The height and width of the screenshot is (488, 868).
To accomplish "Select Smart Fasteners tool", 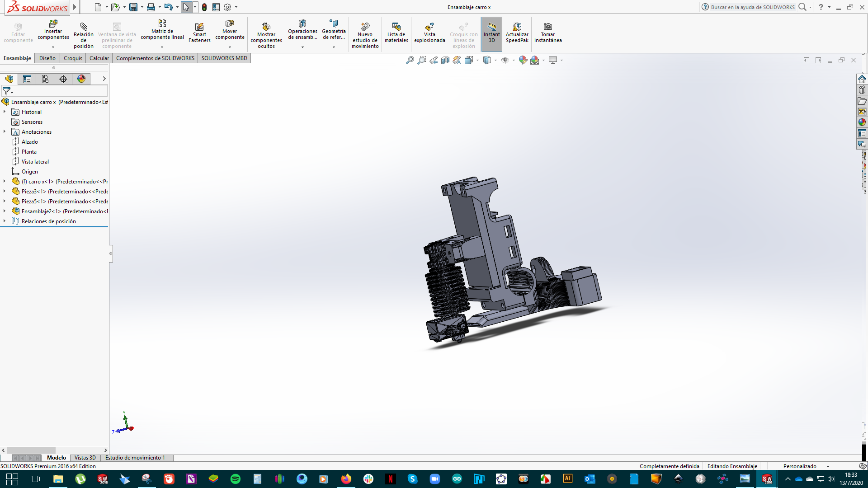I will [x=199, y=27].
